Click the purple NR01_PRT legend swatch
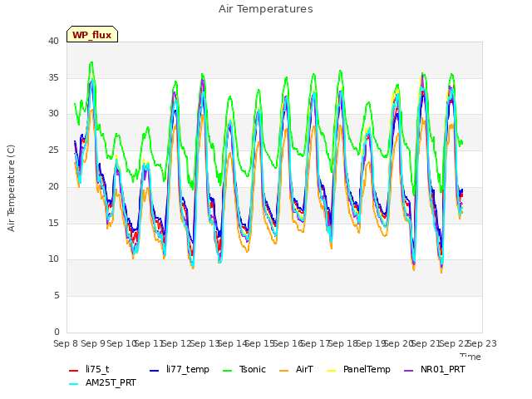The width and height of the screenshot is (532, 399). pos(409,371)
